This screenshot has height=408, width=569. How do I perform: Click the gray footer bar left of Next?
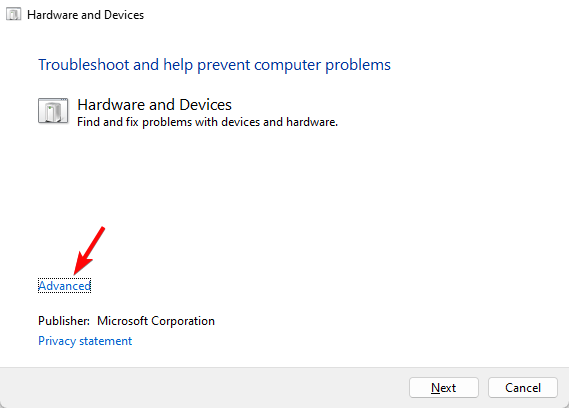[203, 388]
